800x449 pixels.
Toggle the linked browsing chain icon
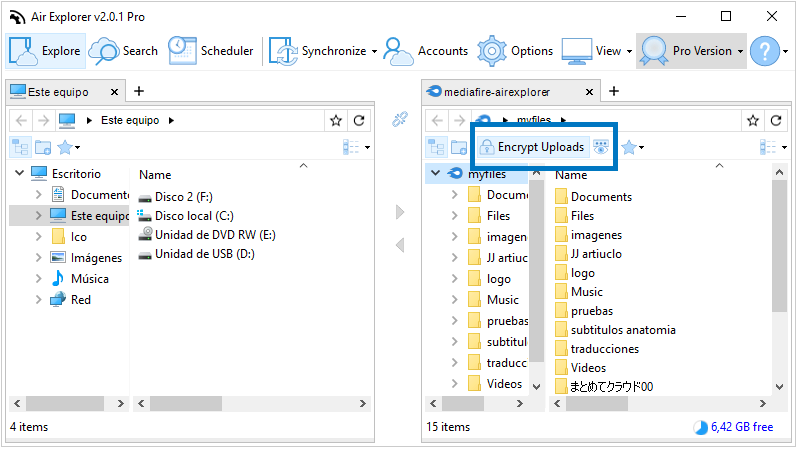400,119
